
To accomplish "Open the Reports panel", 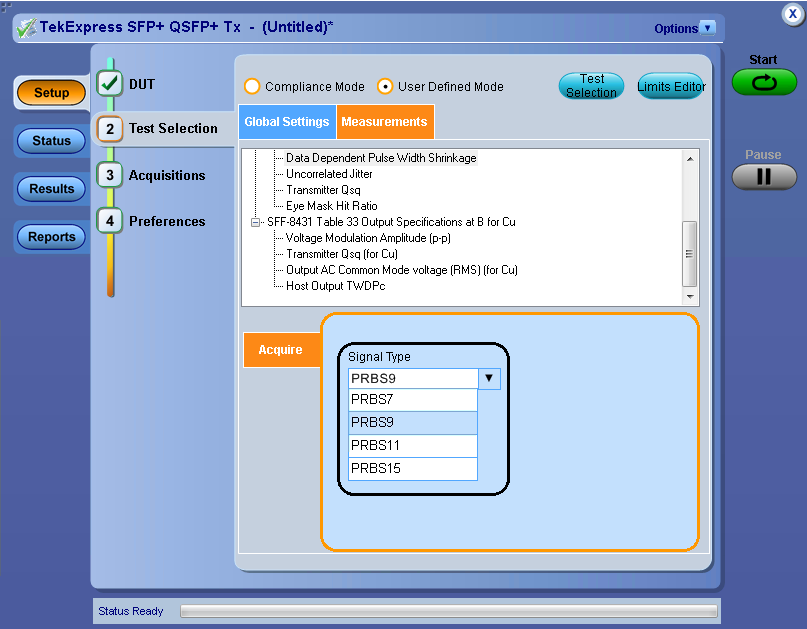I will point(50,237).
